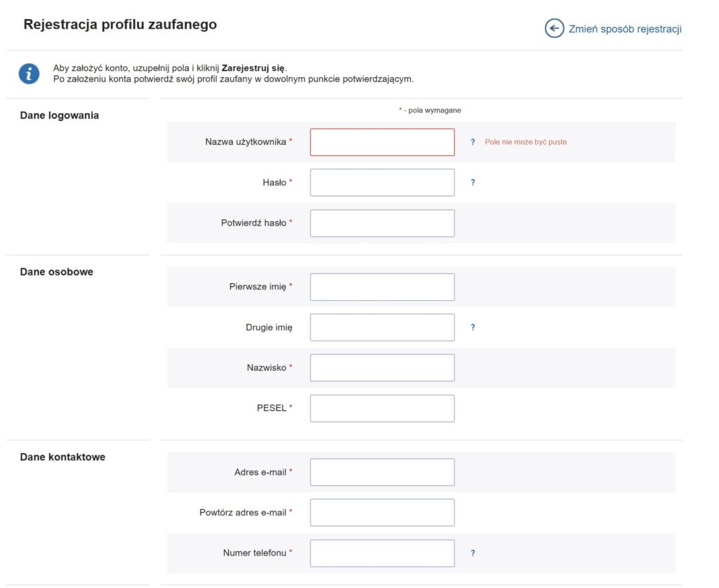Open help icon next to Hasło field
Screen dimensions: 719x588
pos(473,183)
